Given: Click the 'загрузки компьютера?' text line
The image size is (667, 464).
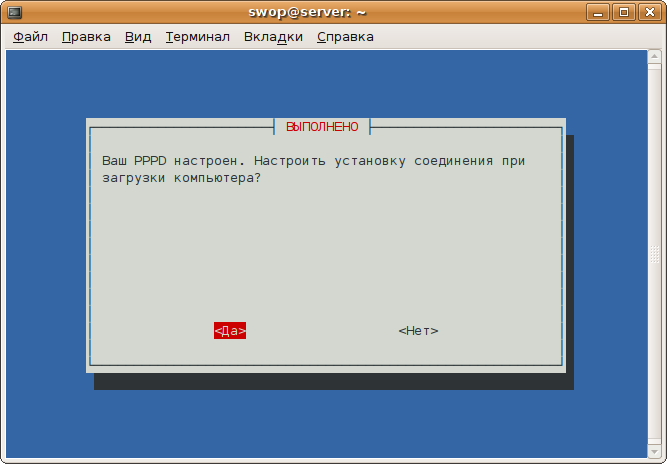Looking at the screenshot, I should (182, 178).
